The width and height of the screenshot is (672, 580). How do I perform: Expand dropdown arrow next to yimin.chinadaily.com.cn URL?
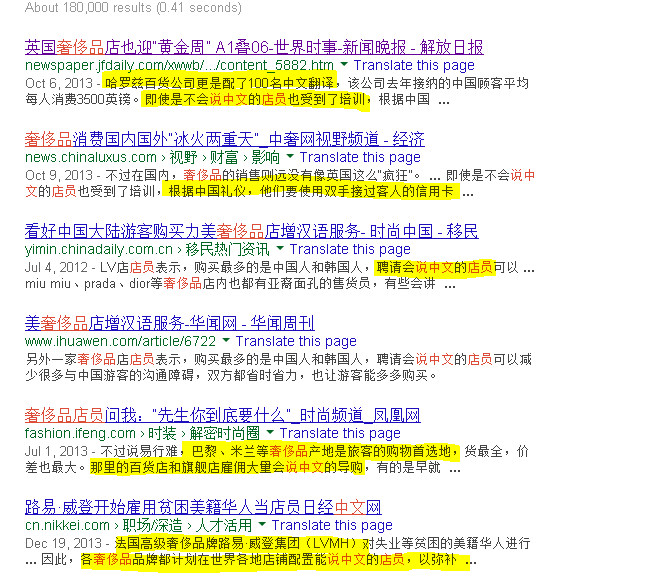click(x=280, y=248)
